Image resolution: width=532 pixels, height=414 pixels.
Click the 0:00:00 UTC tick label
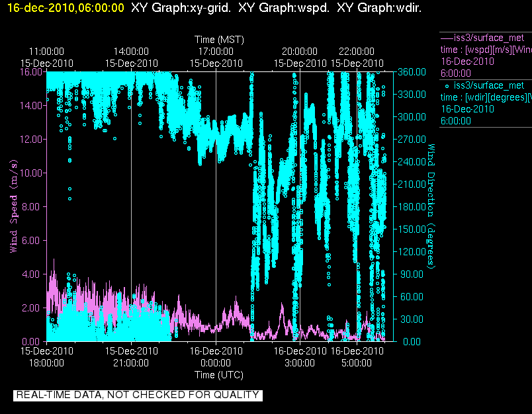pyautogui.click(x=216, y=363)
